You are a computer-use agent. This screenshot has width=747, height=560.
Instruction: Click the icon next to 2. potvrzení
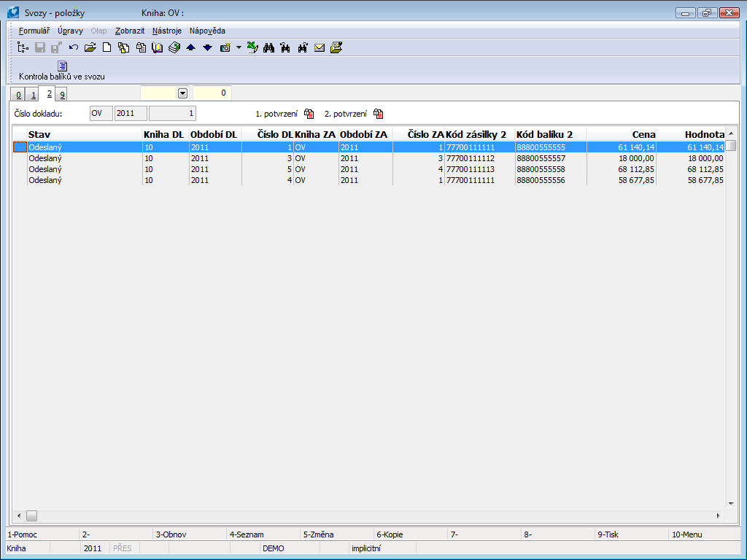point(378,114)
